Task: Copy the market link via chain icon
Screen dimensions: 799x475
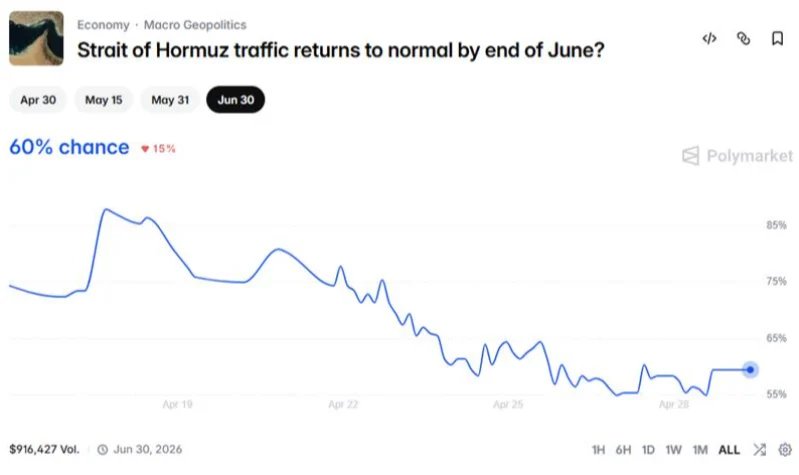Action: coord(743,39)
